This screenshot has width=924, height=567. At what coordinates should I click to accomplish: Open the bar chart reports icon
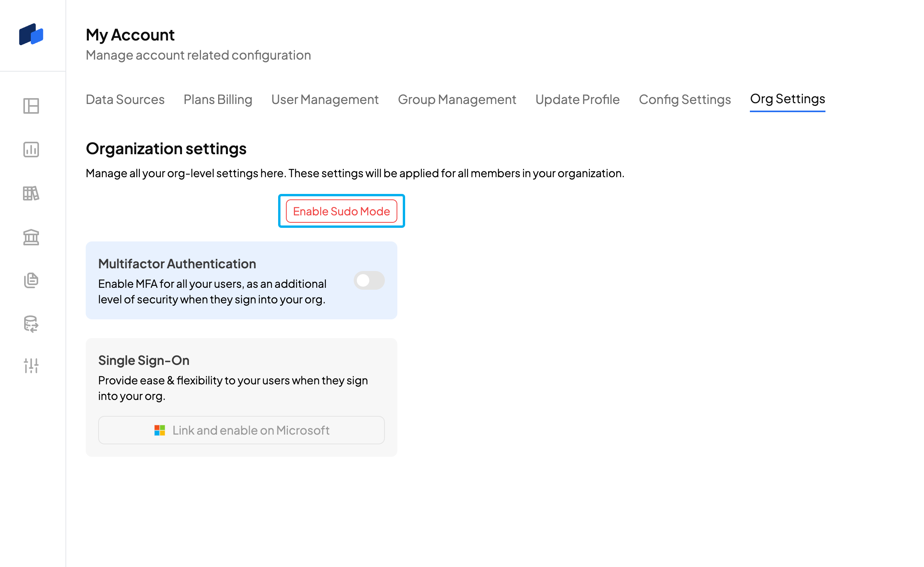click(x=31, y=150)
